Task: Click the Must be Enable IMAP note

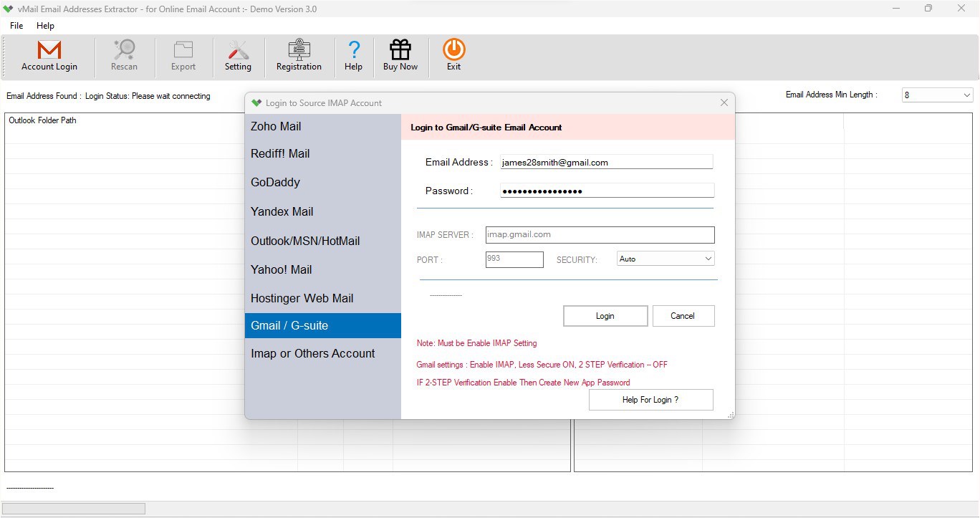Action: tap(476, 343)
